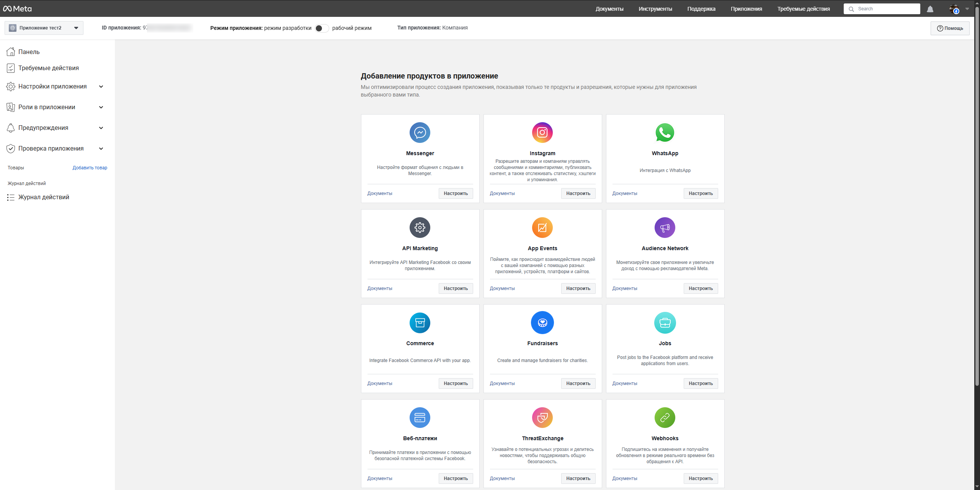Open "Инструменты" in top menu
This screenshot has width=980, height=490.
[x=655, y=9]
